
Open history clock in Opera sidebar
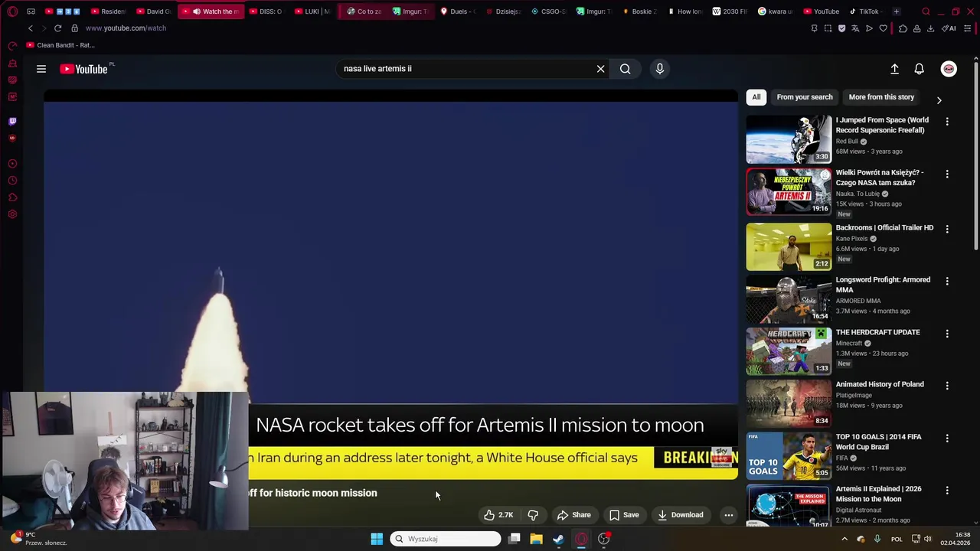point(12,181)
